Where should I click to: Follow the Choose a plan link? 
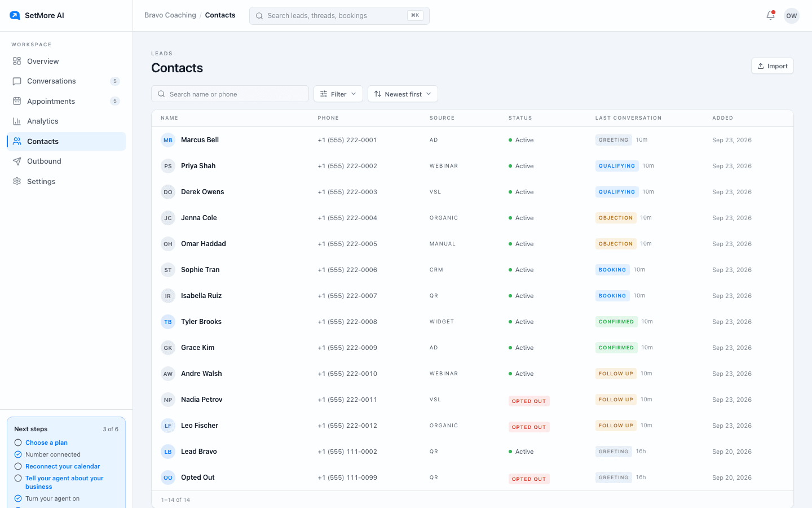(x=46, y=443)
